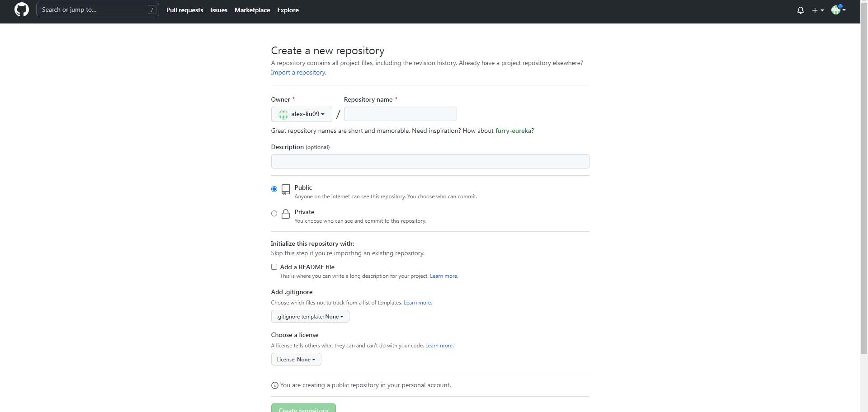Select the Public radio button
This screenshot has height=412, width=868.
coord(274,189)
